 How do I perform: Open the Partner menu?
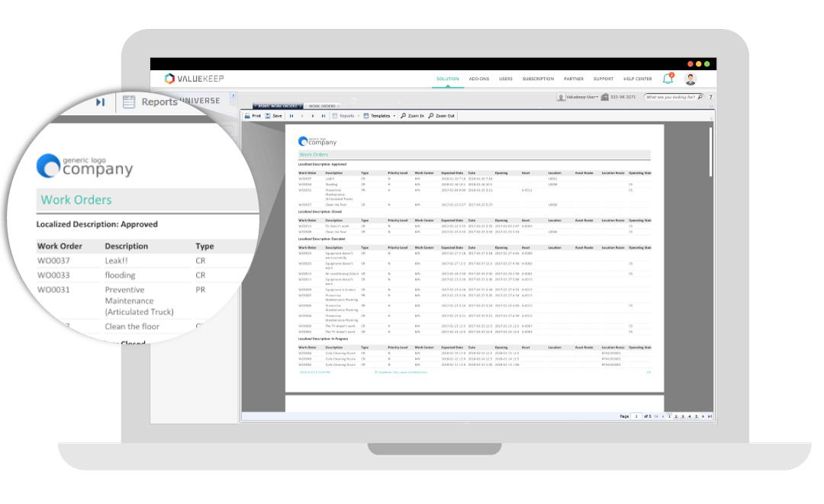tap(574, 79)
